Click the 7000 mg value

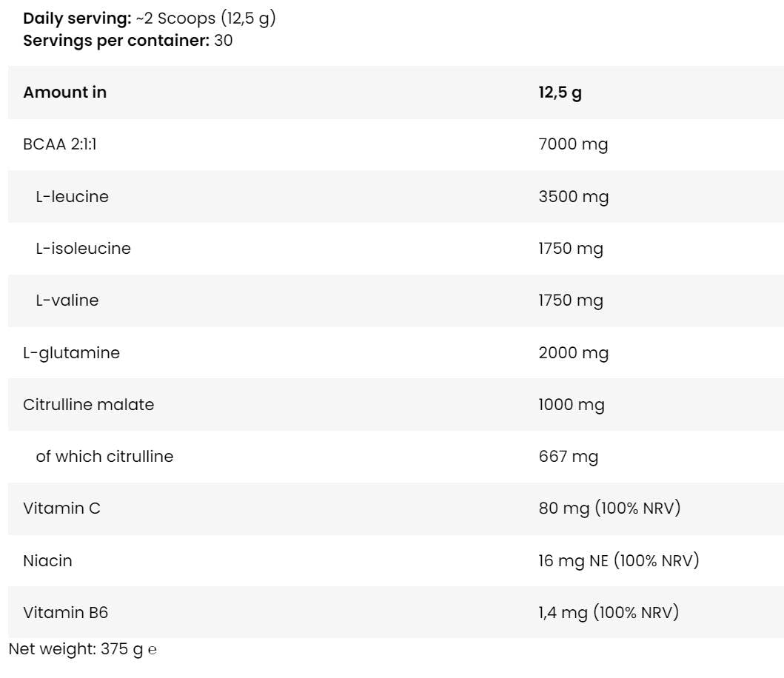(573, 144)
